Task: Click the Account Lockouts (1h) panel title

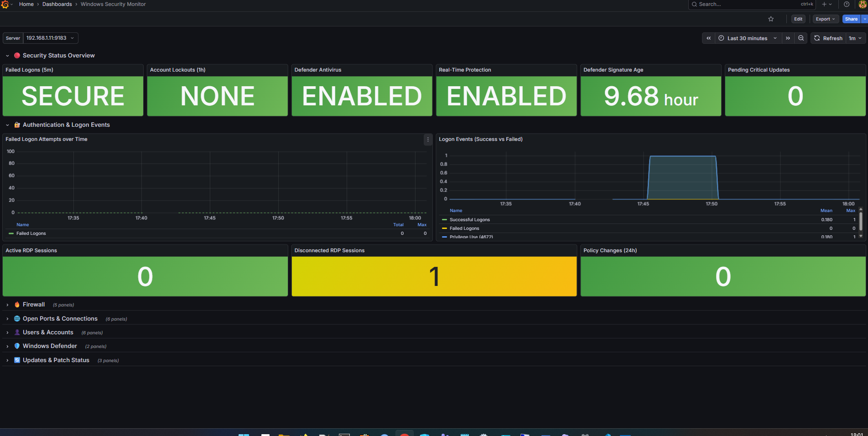Action: [177, 70]
